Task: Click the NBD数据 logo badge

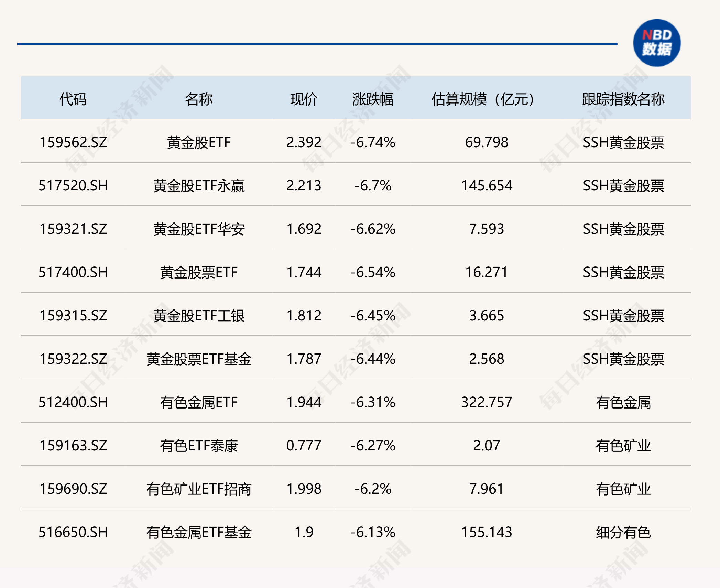Action: click(657, 43)
